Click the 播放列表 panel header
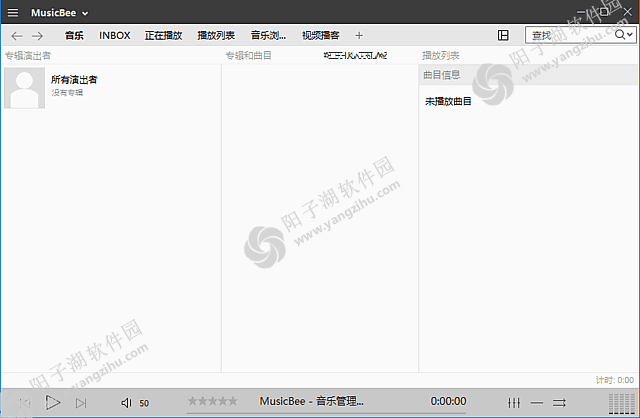The width and height of the screenshot is (640, 418). click(x=440, y=56)
